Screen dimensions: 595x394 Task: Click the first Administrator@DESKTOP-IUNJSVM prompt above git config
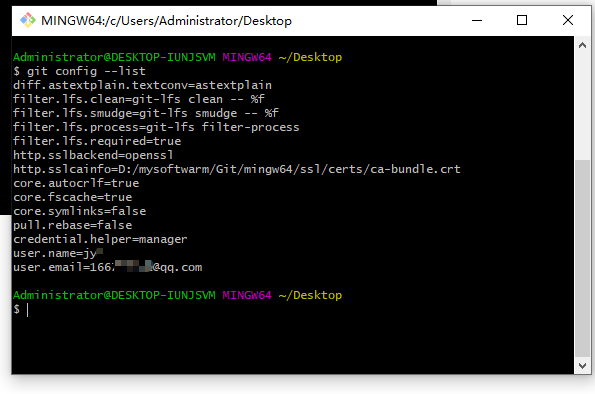(114, 57)
